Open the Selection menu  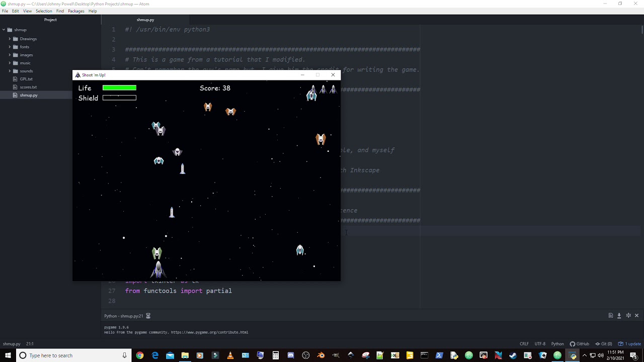[x=44, y=11]
